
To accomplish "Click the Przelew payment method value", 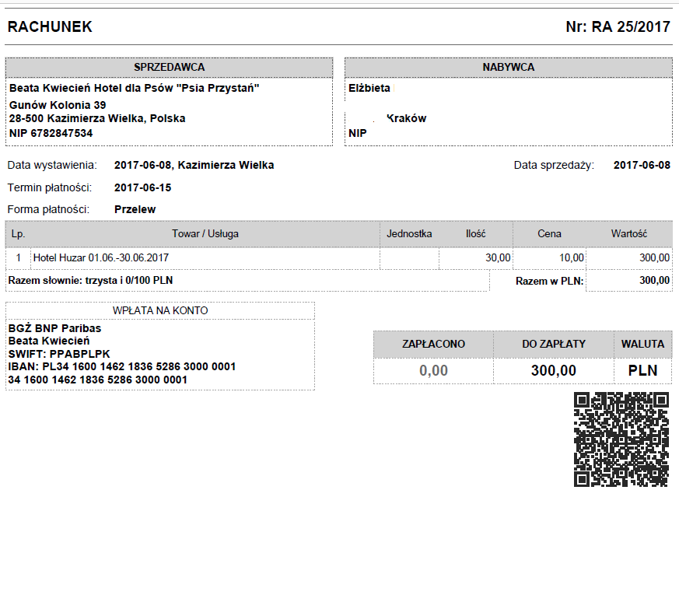I will coord(135,209).
